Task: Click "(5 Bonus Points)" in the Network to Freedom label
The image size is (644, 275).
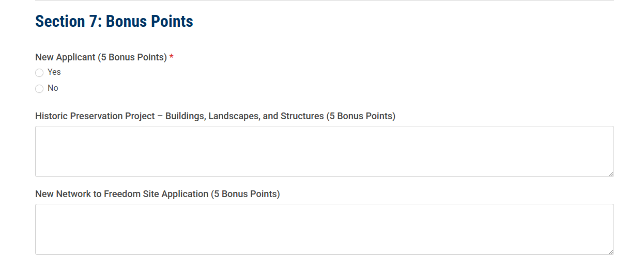Action: 246,194
